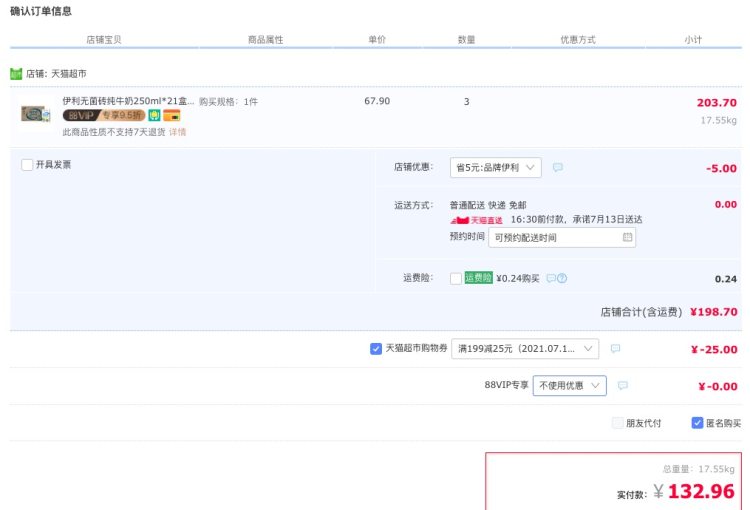Enable the 开具发票 checkbox

[27, 165]
